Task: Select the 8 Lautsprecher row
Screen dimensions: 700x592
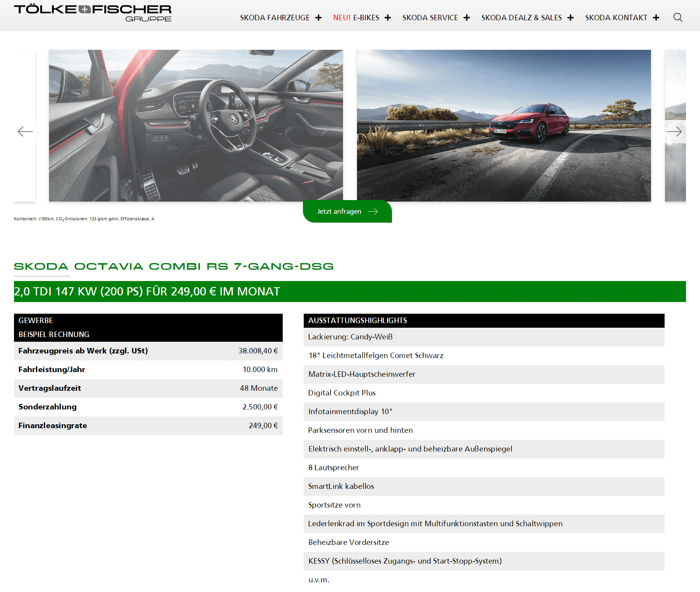Action: tap(484, 468)
